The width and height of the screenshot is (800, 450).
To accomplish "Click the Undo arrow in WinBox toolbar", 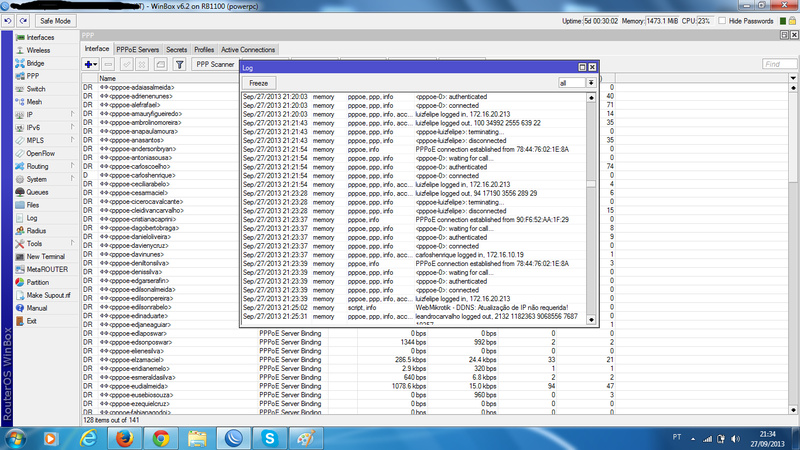I will (x=8, y=21).
